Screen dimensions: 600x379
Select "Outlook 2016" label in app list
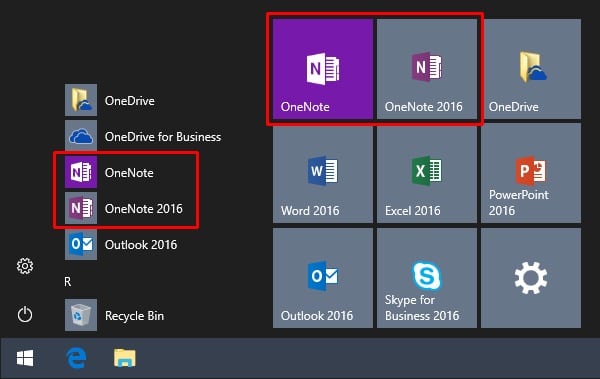point(141,245)
